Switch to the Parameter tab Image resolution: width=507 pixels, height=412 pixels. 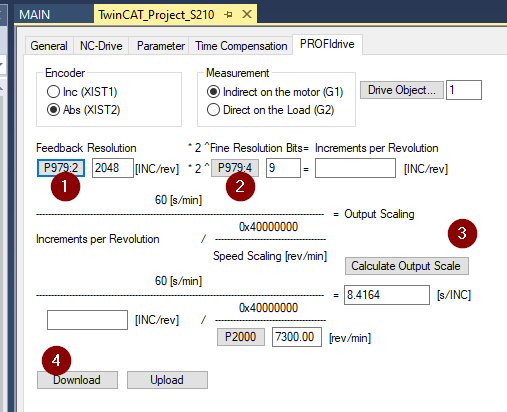click(161, 46)
